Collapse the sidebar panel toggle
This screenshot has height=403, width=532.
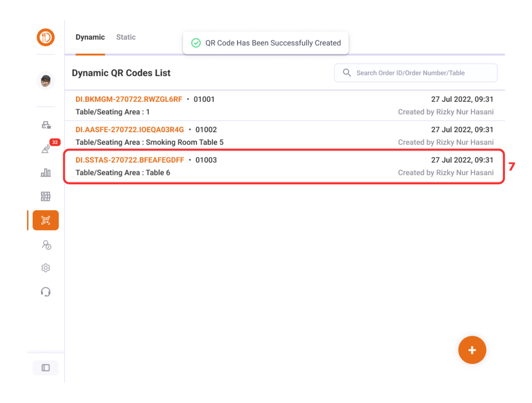[x=46, y=368]
